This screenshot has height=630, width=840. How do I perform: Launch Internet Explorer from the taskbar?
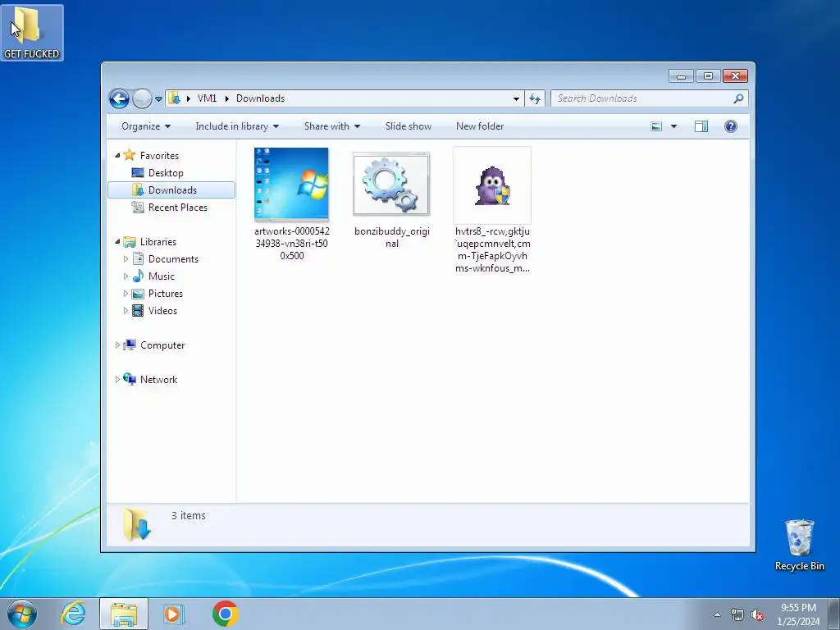[x=73, y=614]
